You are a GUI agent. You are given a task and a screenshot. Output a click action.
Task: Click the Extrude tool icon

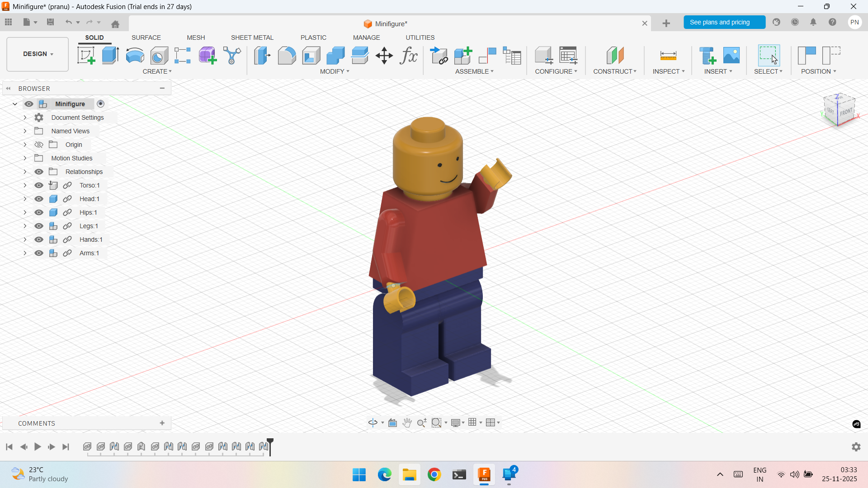pyautogui.click(x=110, y=56)
